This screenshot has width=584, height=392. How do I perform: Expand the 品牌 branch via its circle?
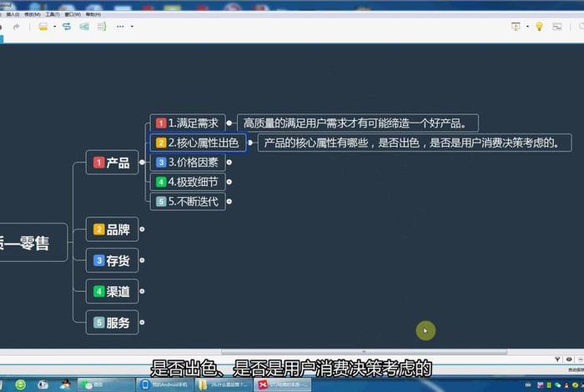(x=142, y=229)
